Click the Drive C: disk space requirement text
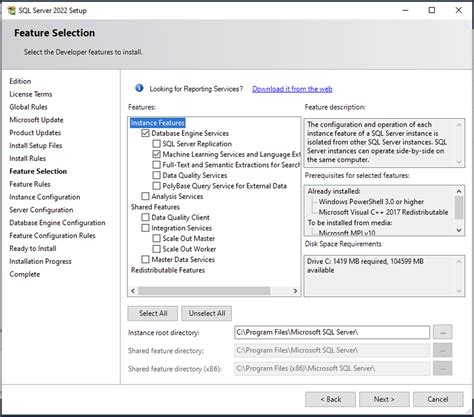The width and height of the screenshot is (474, 417). (x=365, y=266)
